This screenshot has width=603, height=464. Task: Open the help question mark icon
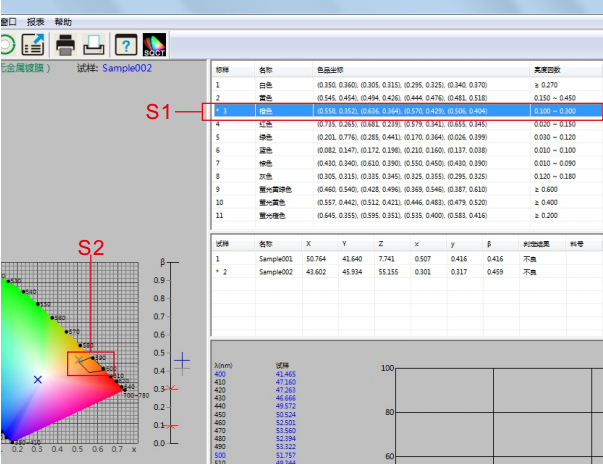pos(125,44)
